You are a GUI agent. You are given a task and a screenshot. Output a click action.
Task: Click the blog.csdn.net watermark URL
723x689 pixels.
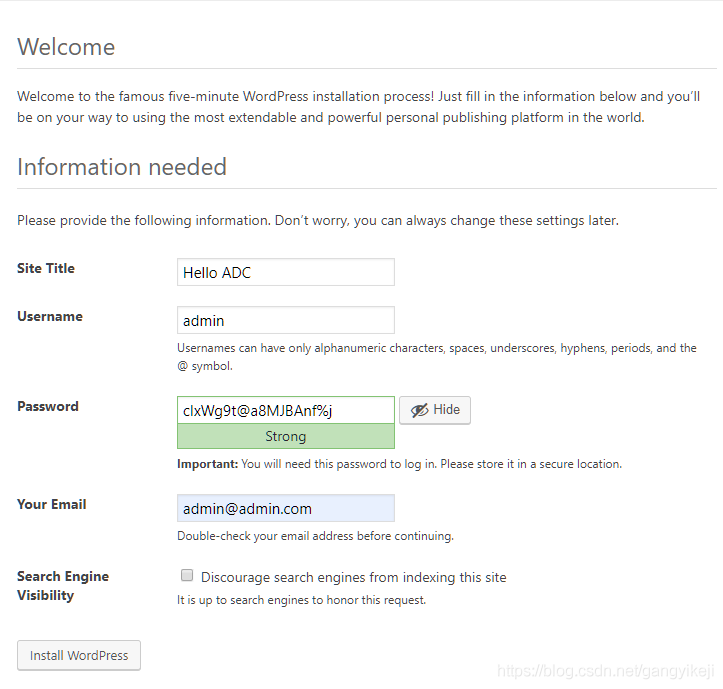coord(608,670)
